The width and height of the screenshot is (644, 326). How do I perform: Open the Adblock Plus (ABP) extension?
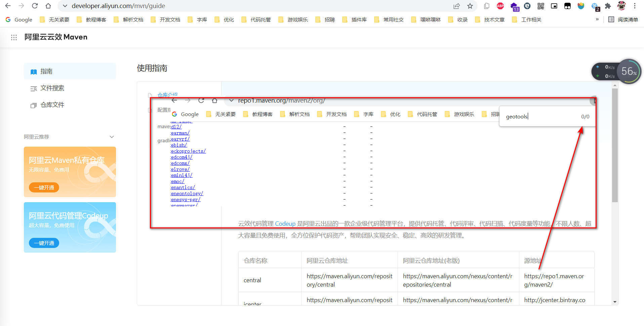coord(500,6)
